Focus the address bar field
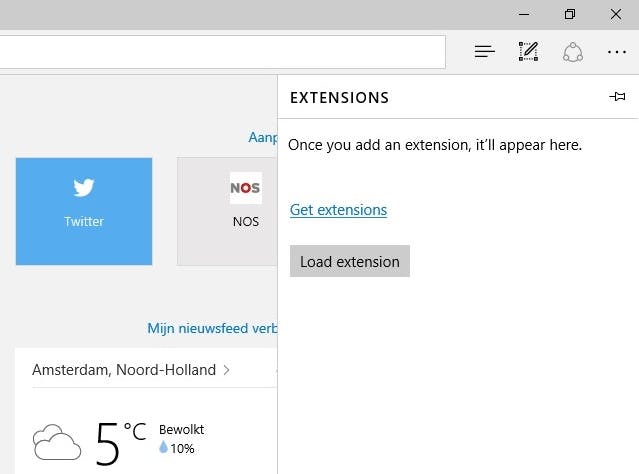Viewport: 639px width, 474px height. point(220,52)
